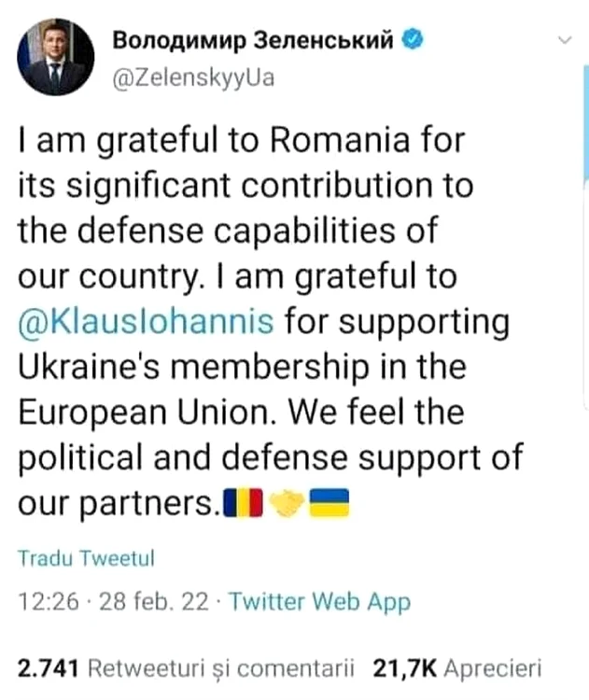Click the 12:26 timestamp
This screenshot has width=589, height=700.
pyautogui.click(x=48, y=603)
